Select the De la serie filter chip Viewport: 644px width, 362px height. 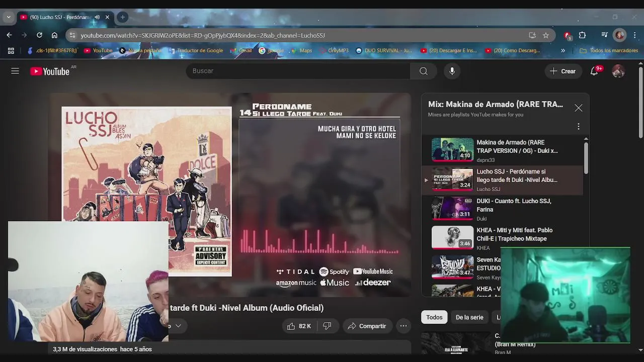pos(469,317)
